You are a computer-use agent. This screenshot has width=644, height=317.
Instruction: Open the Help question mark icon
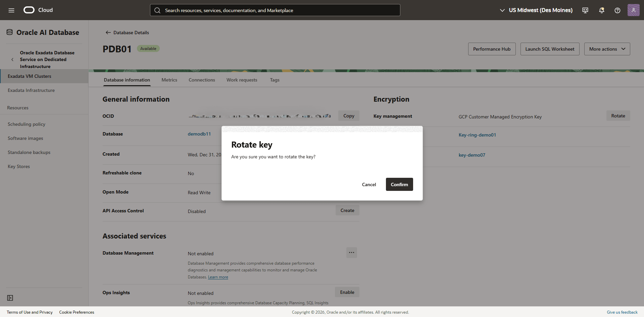tap(617, 10)
